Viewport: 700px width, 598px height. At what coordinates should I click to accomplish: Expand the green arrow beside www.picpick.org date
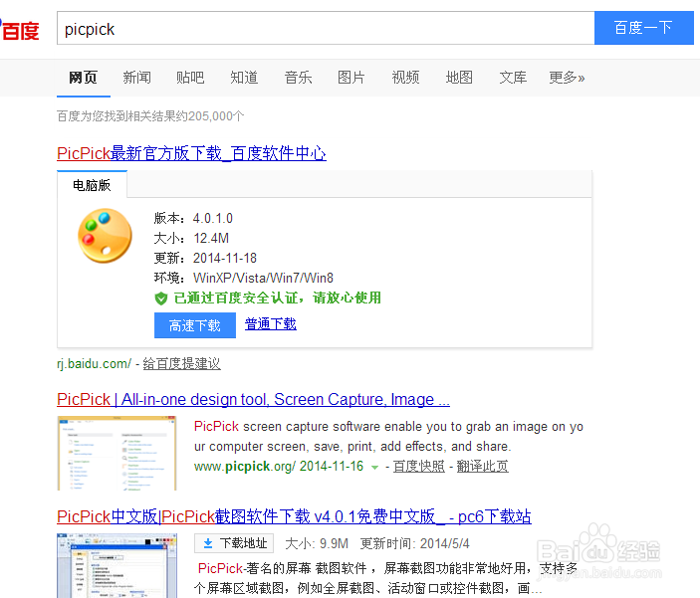(375, 468)
